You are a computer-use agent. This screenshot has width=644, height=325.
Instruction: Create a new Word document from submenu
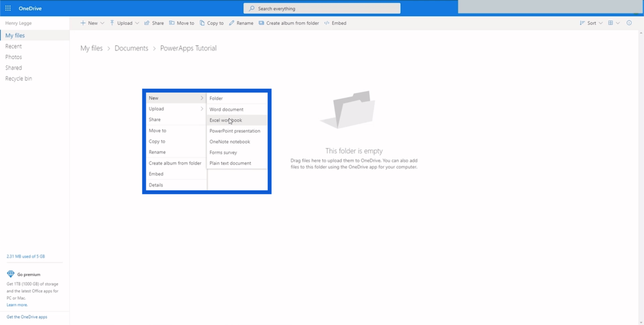(x=237, y=109)
